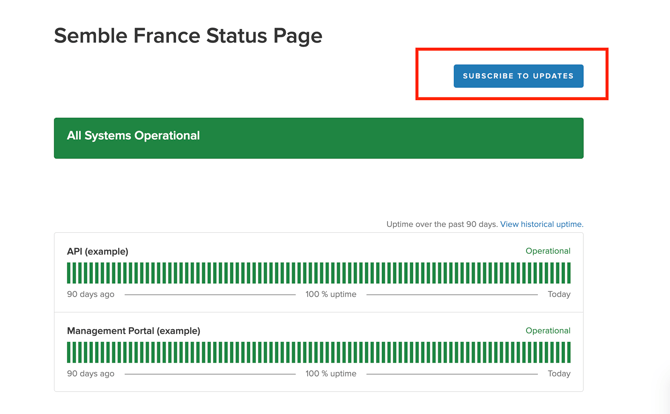This screenshot has width=670, height=414.
Task: Select the Management Portal (example) component name
Action: tap(133, 331)
